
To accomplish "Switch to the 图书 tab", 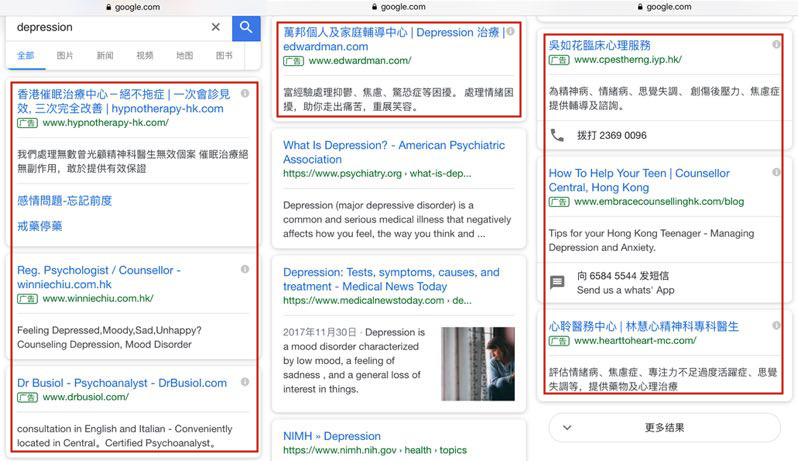I will 224,55.
